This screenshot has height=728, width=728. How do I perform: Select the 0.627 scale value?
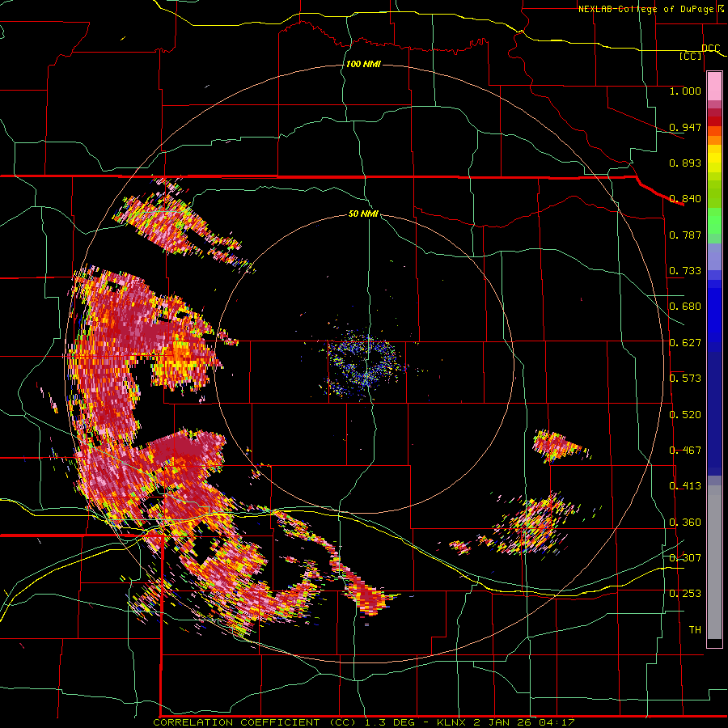(685, 343)
